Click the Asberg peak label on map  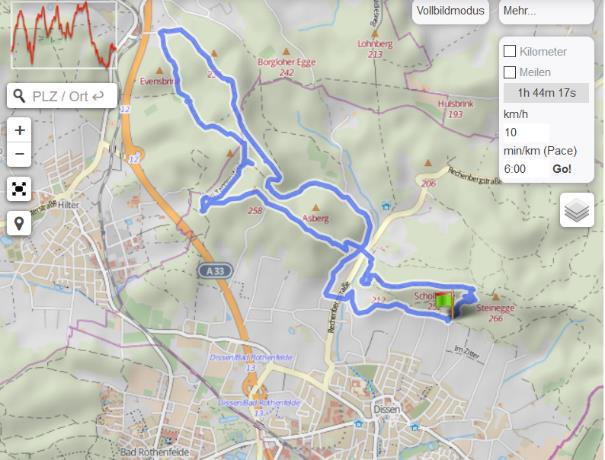pos(316,218)
